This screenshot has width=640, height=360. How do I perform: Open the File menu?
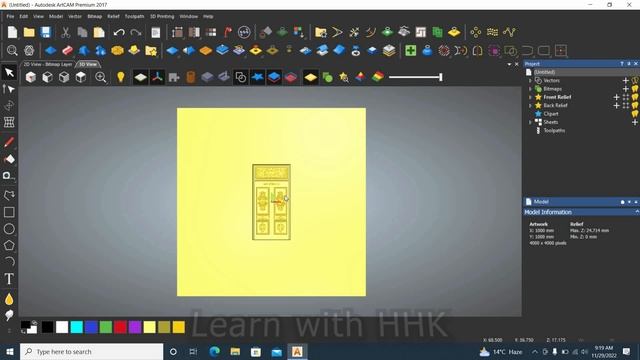(x=10, y=16)
